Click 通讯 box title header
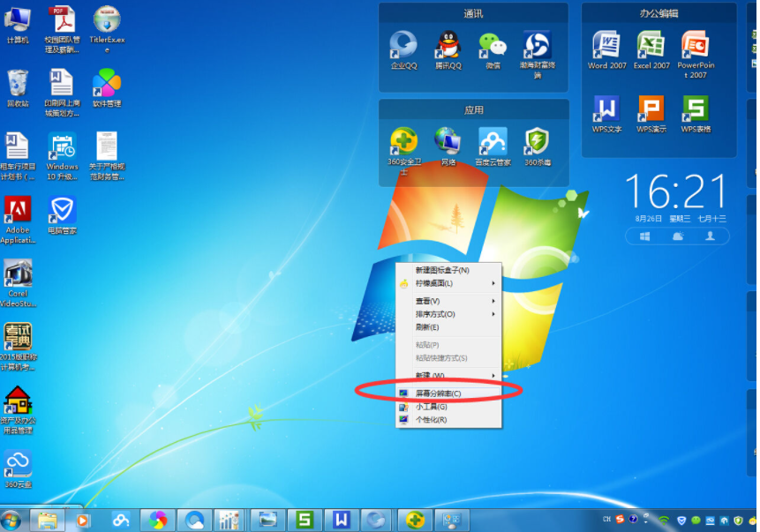Image resolution: width=760 pixels, height=532 pixels. click(473, 13)
